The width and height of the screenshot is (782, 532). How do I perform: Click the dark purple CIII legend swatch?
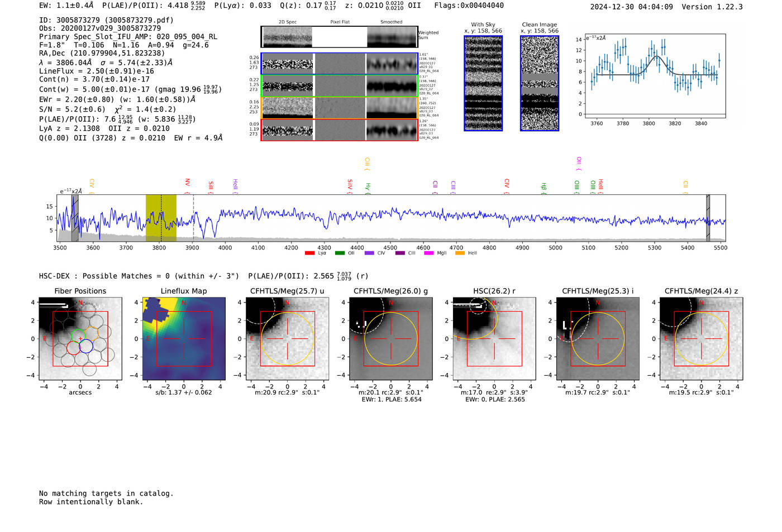click(400, 253)
